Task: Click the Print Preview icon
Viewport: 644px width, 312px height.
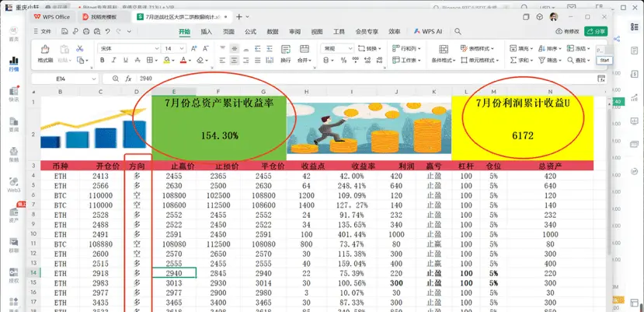Action: [x=96, y=31]
